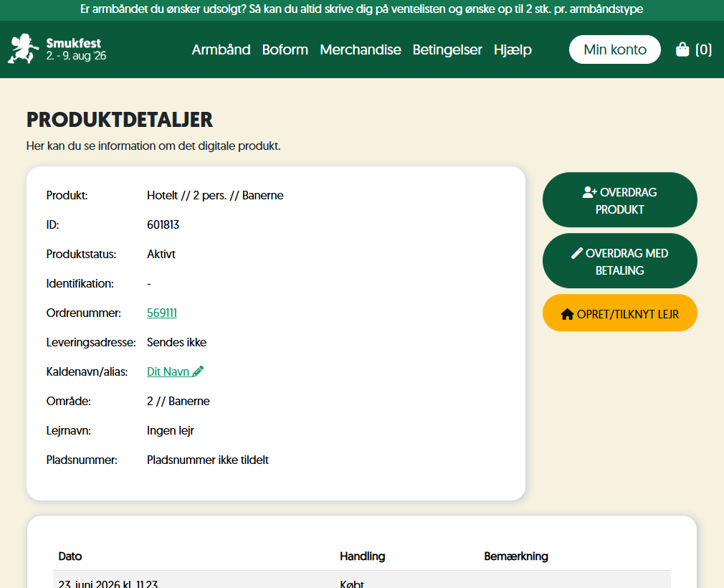
Task: Click the product ID value 601813
Action: pos(163,224)
